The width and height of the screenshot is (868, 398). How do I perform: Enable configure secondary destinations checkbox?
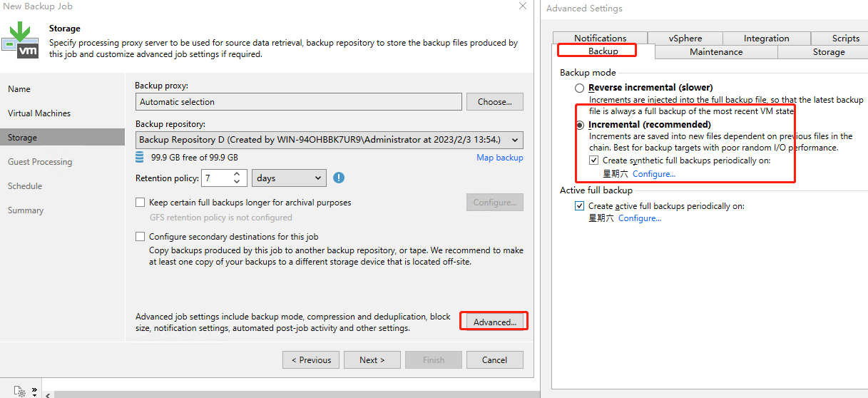click(x=141, y=237)
